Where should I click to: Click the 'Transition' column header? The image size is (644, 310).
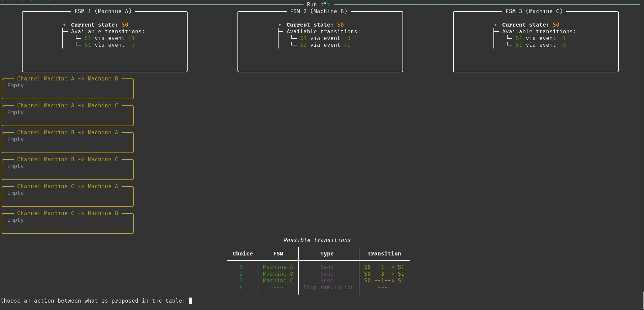[x=384, y=254]
